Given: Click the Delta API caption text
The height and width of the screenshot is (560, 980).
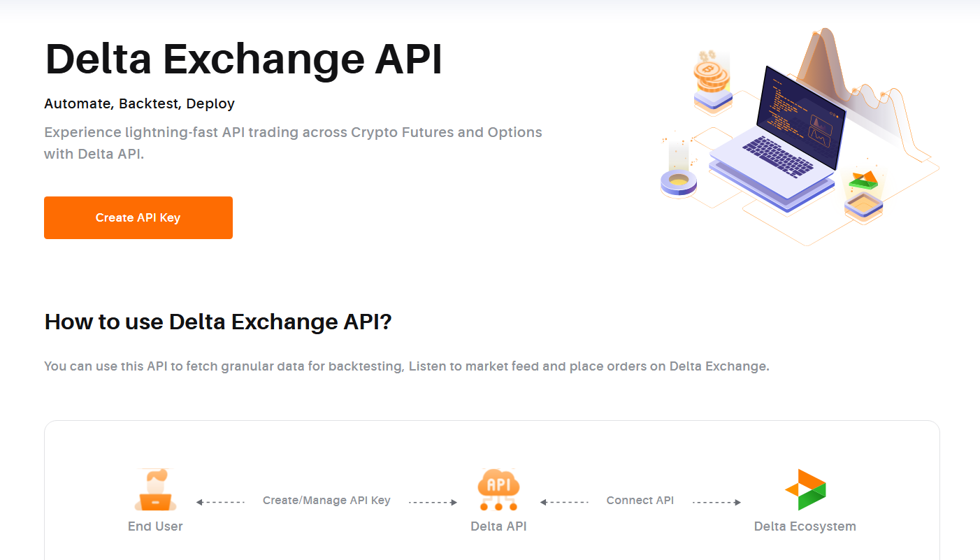Looking at the screenshot, I should pos(498,526).
